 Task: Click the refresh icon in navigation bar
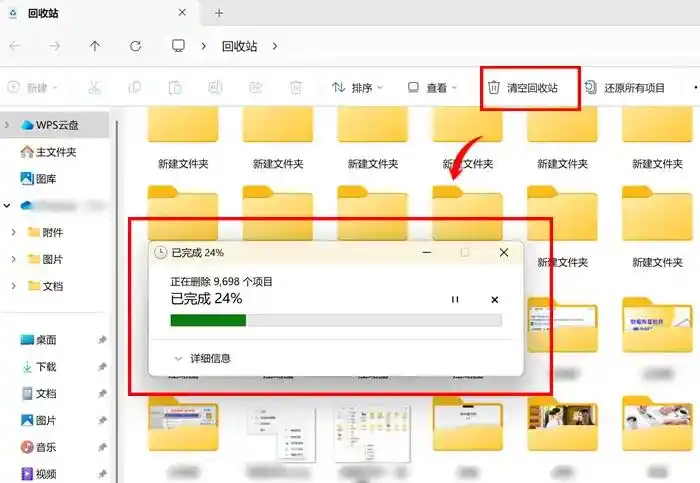point(135,46)
